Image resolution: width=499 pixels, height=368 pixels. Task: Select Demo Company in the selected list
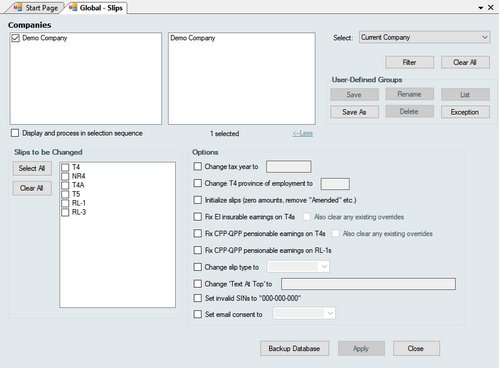193,38
